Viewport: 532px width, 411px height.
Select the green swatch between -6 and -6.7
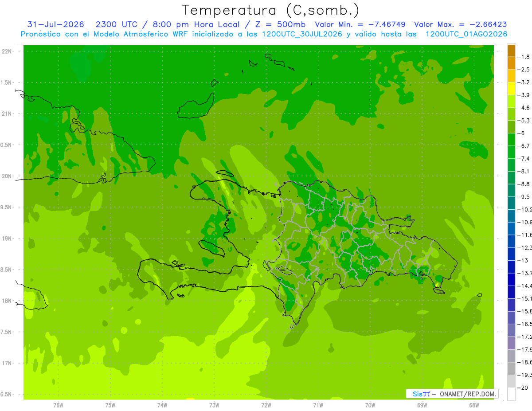[511, 139]
